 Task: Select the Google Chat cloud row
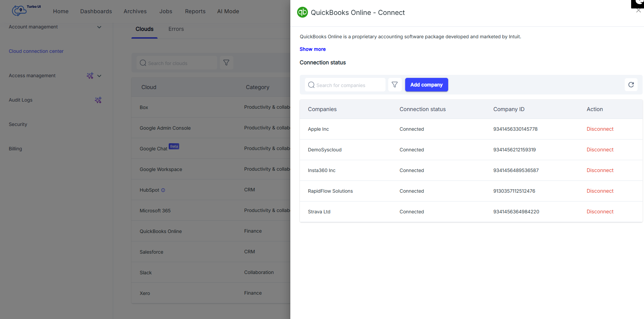pos(211,149)
